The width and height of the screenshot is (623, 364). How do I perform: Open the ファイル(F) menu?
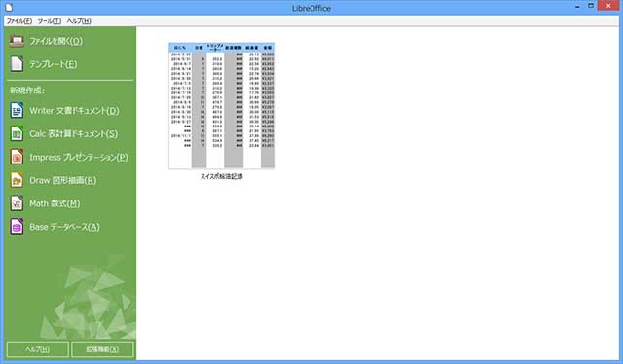click(19, 21)
